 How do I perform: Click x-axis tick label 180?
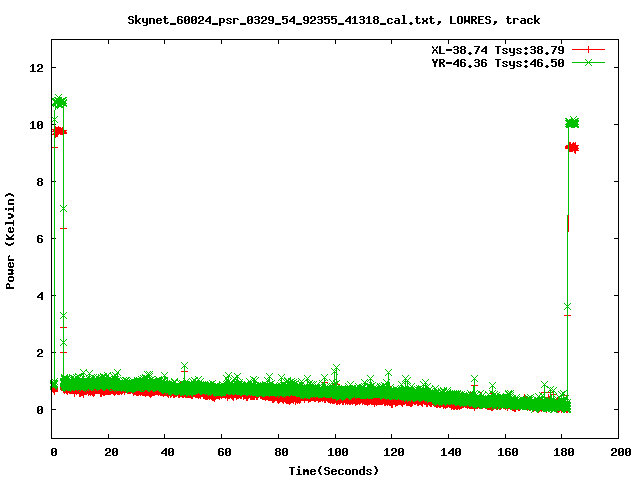click(x=564, y=452)
